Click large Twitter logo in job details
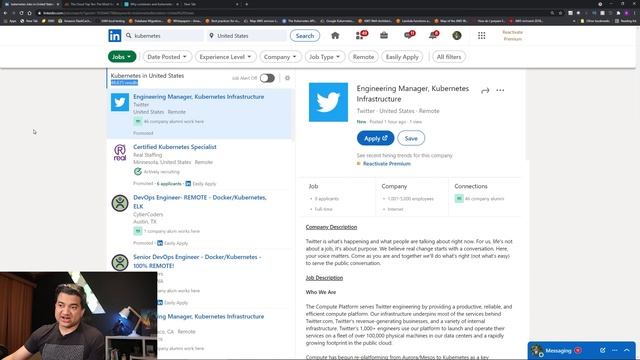This screenshot has width=640, height=360. (x=328, y=102)
